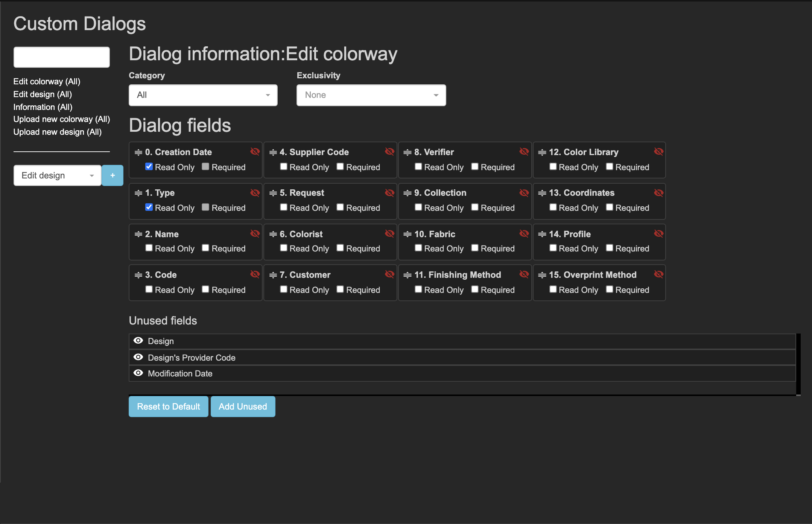Check Read Only for Finishing Method
This screenshot has width=812, height=524.
[418, 289]
